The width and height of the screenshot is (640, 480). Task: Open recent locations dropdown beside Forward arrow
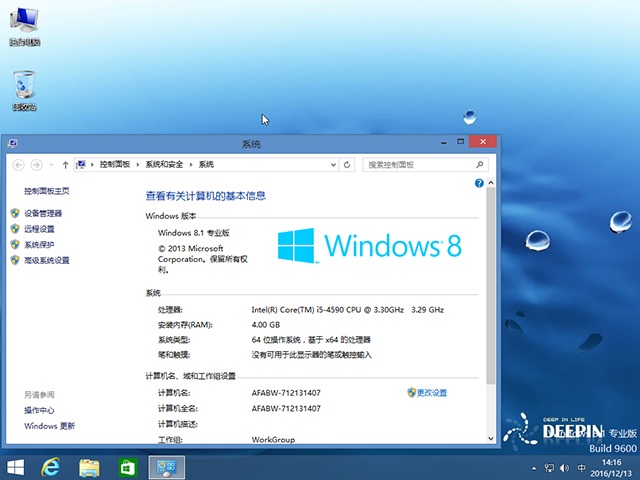point(51,164)
